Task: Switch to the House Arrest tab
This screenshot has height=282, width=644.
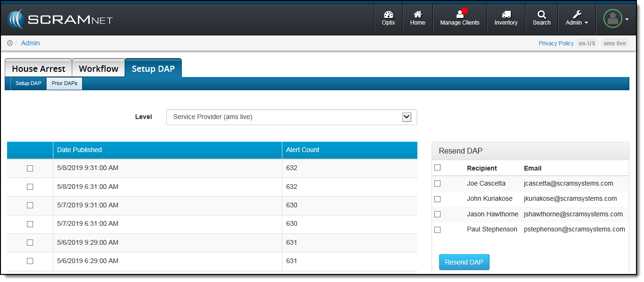Action: pyautogui.click(x=38, y=68)
